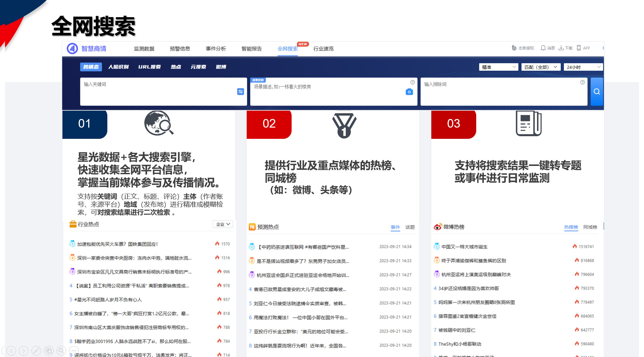644x357 pixels.
Task: Click the slideshow pen tool icon
Action: [36, 350]
